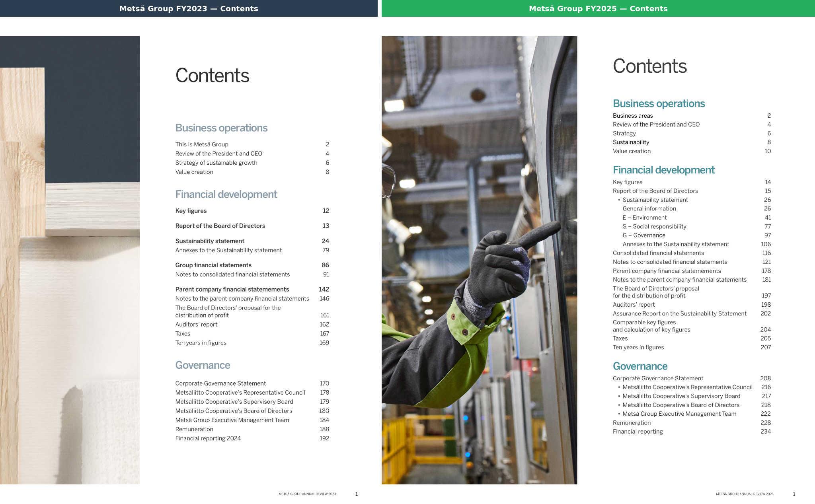Click FY2023 'Governance' section heading
Image resolution: width=815 pixels, height=504 pixels.
(203, 365)
